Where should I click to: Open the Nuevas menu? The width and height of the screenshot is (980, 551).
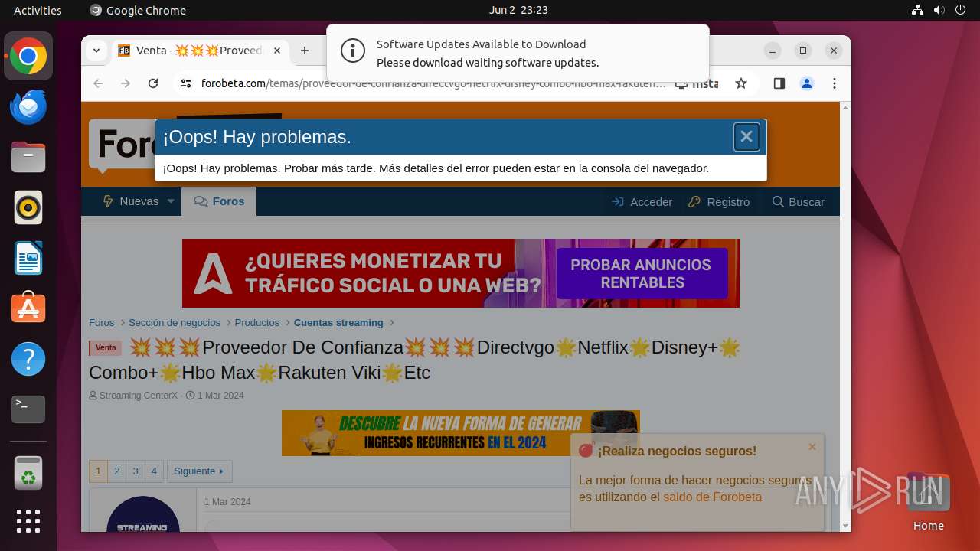(x=130, y=201)
